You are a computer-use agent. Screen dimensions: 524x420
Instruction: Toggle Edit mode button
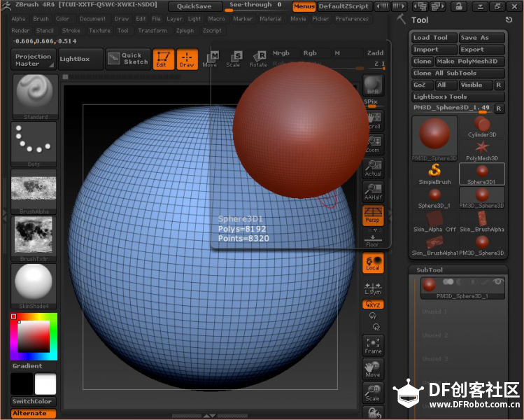point(164,59)
